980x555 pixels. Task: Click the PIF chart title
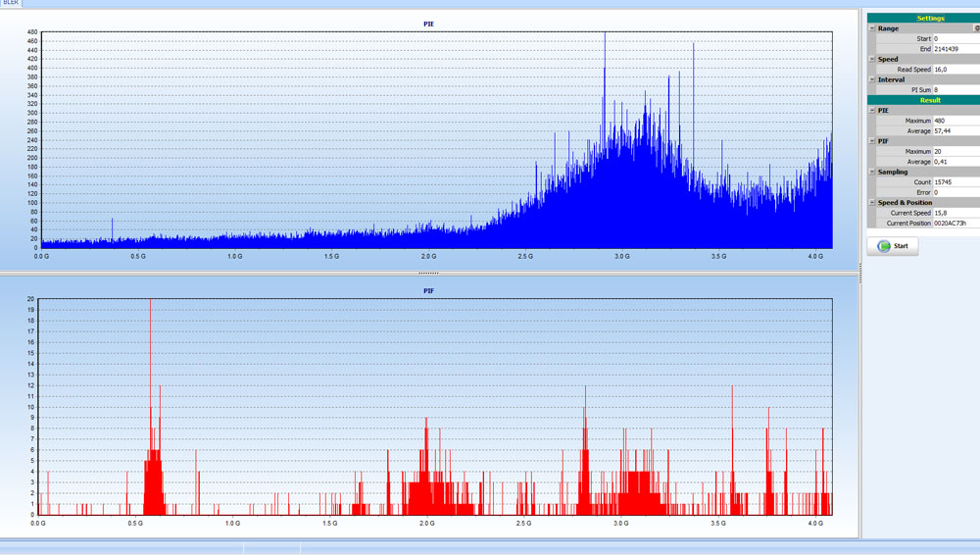[429, 291]
